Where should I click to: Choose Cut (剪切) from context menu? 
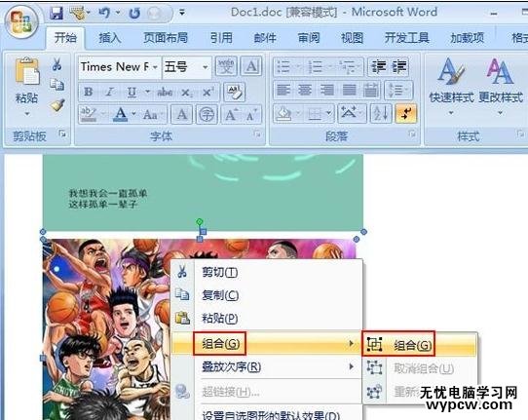coord(268,272)
